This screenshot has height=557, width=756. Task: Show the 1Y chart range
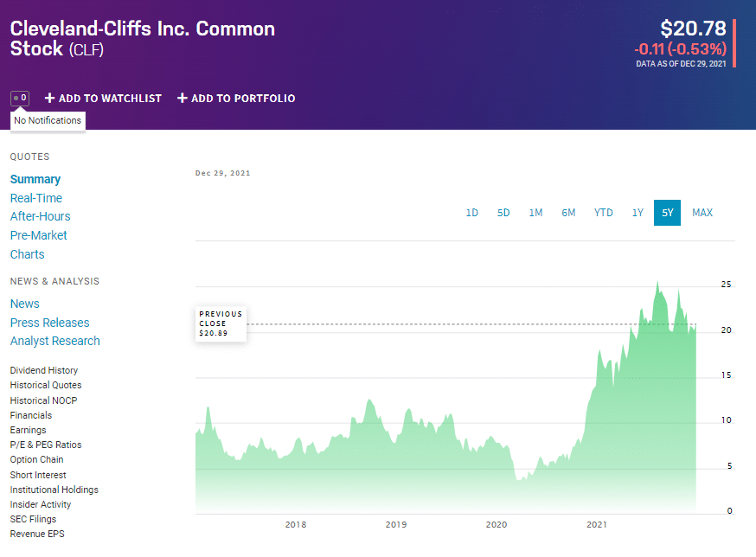click(637, 213)
